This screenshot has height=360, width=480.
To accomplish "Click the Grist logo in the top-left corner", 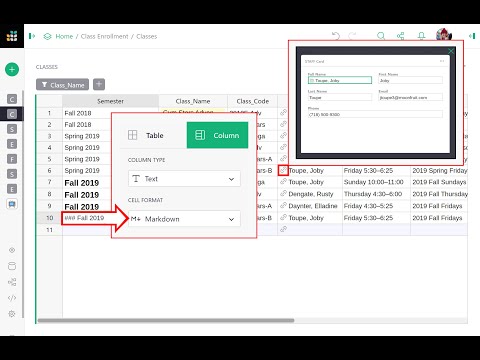I will click(12, 36).
